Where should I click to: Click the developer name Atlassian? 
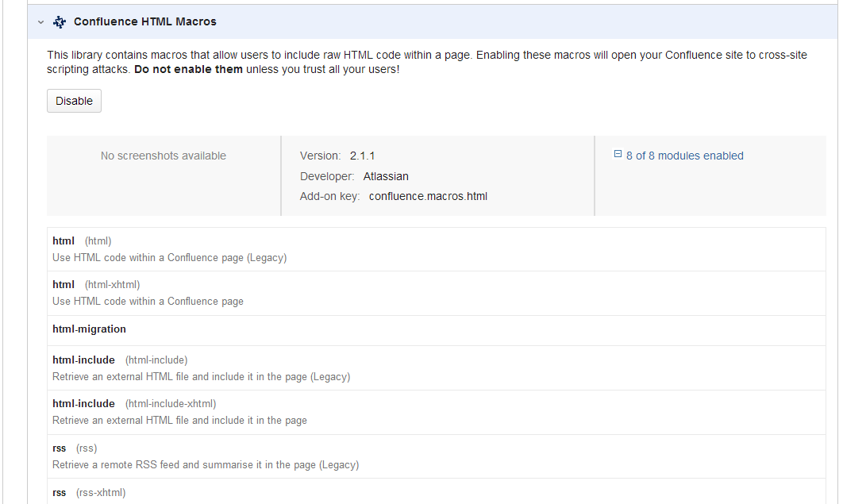click(386, 176)
